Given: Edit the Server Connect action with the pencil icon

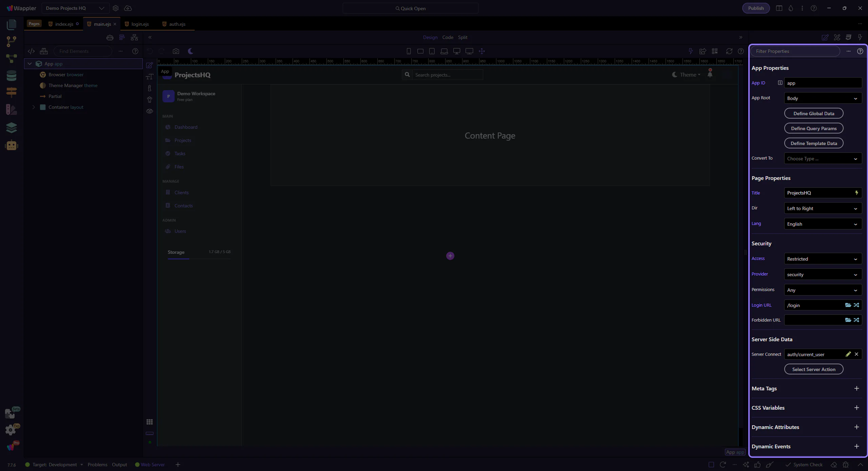Looking at the screenshot, I should point(848,354).
